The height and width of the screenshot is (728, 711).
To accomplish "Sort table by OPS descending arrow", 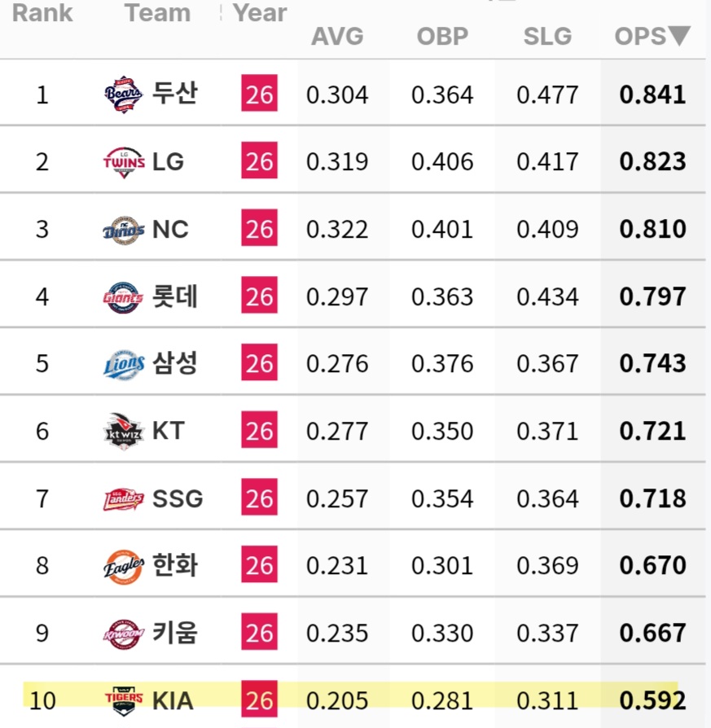I will pos(679,36).
